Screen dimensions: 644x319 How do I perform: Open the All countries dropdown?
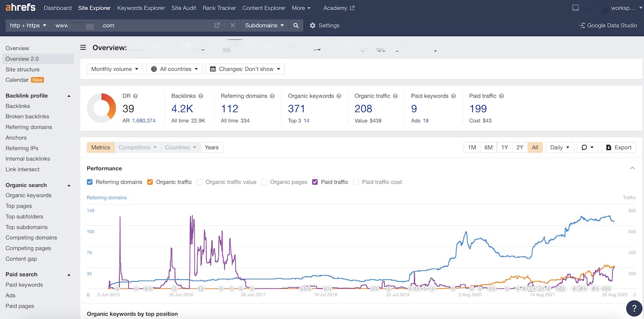(174, 69)
